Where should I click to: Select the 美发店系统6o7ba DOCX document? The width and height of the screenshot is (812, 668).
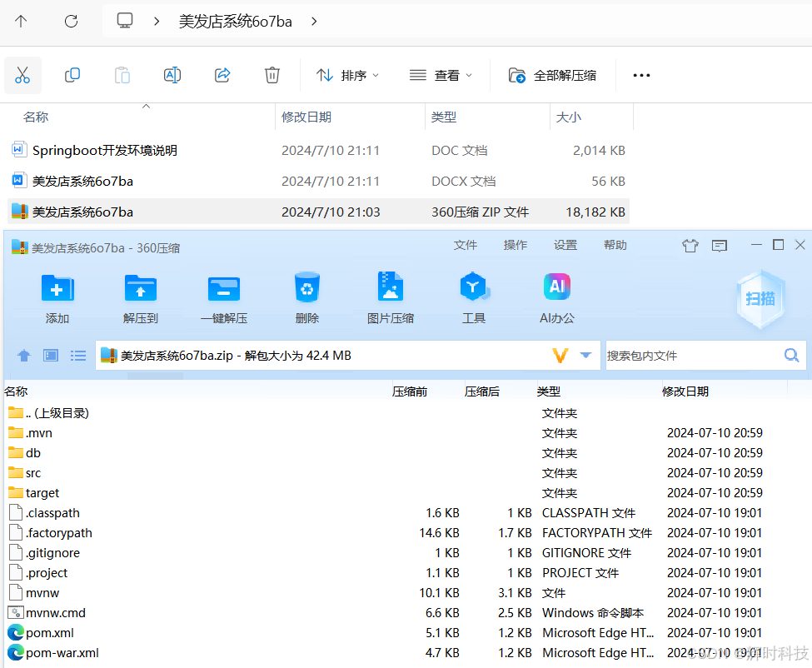(318, 182)
